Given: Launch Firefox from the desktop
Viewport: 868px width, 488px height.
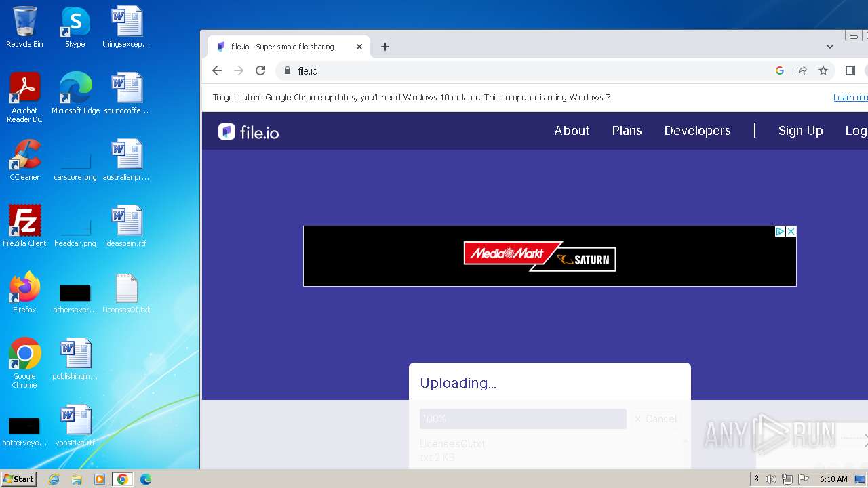Looking at the screenshot, I should click(24, 293).
